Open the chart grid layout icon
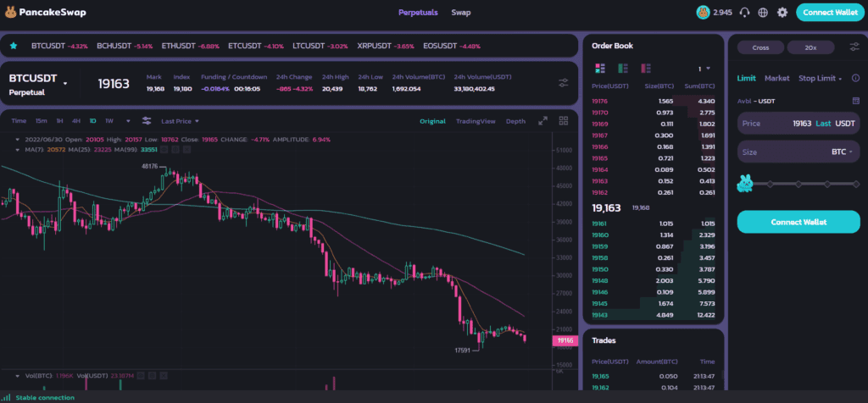Screen dimensions: 868x403 tap(564, 121)
